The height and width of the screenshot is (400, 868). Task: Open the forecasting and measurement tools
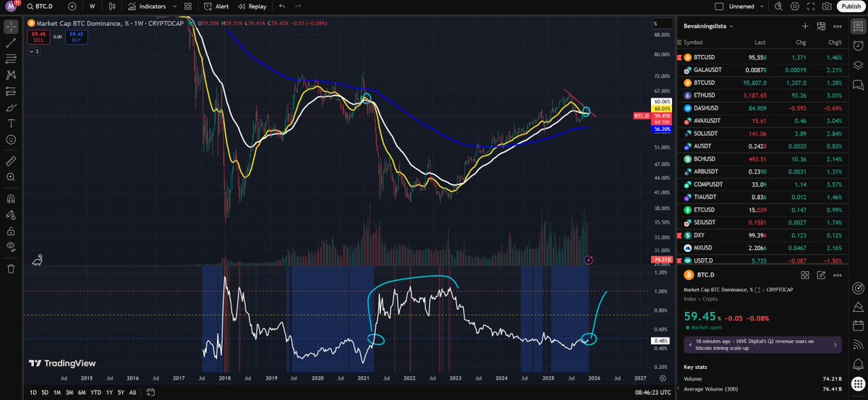(11, 91)
